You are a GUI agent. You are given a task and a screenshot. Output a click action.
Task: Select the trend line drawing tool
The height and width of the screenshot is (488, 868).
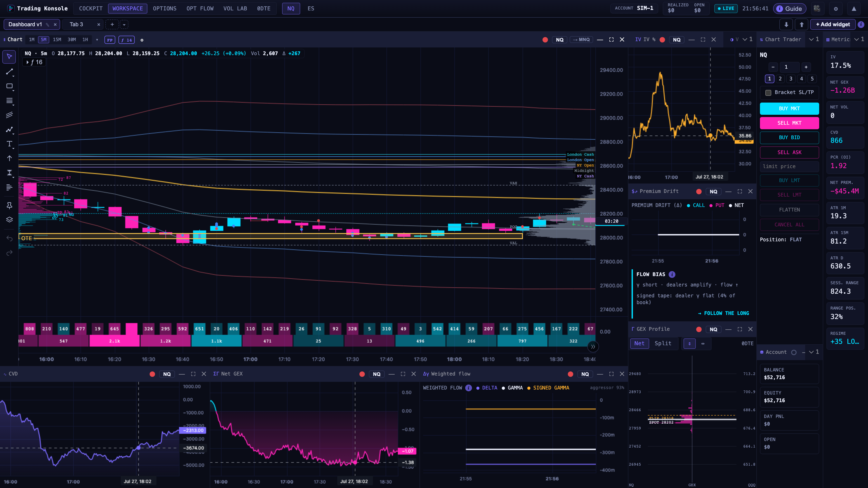click(x=9, y=71)
